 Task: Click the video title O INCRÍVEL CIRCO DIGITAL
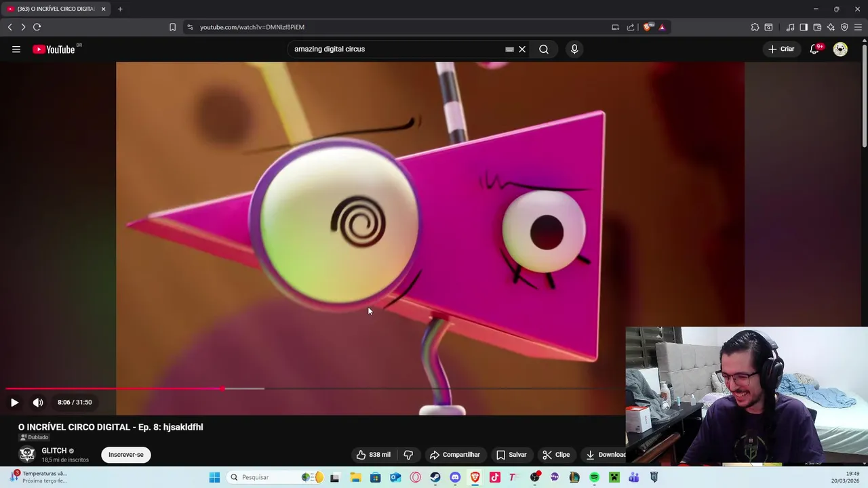click(x=111, y=427)
